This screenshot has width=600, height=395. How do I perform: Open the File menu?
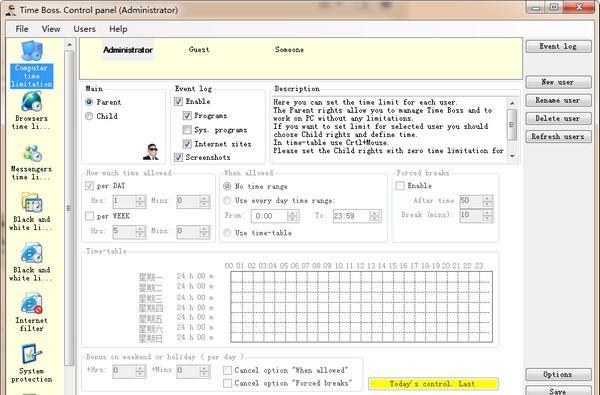click(22, 29)
